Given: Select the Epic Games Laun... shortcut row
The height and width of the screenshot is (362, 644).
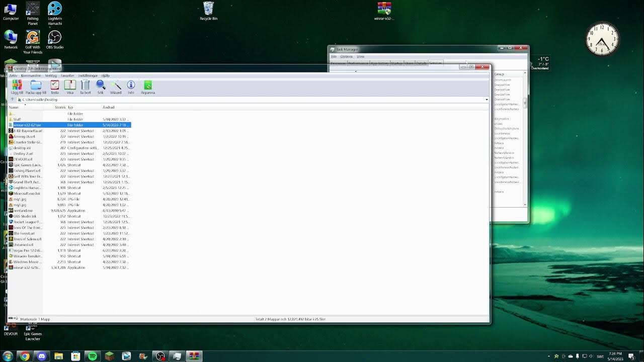Looking at the screenshot, I should coord(69,165).
